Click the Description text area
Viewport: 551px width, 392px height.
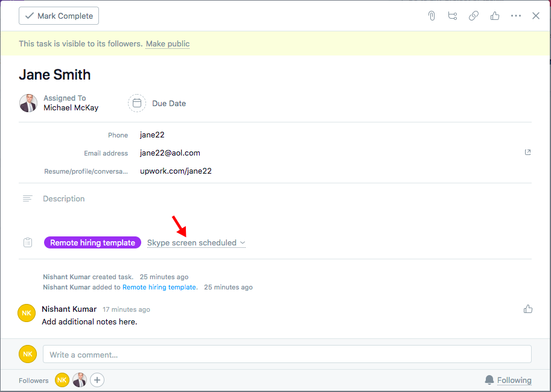(63, 199)
